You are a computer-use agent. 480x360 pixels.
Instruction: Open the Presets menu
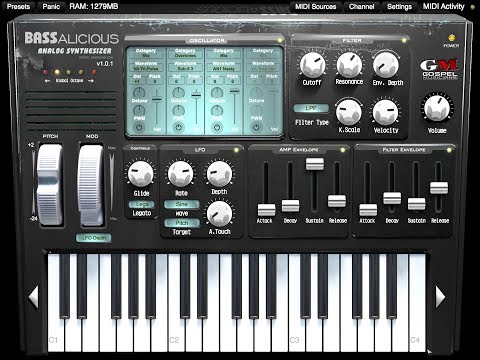[18, 6]
